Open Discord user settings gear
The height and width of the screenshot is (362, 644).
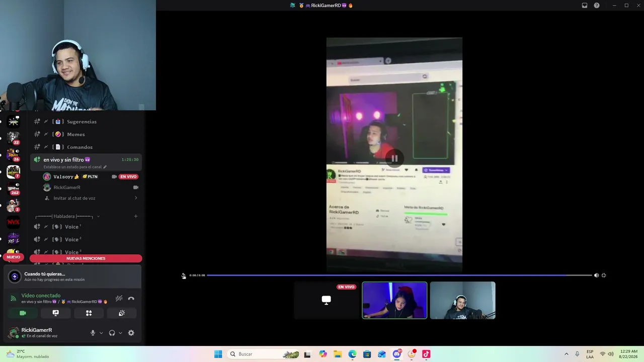coord(131,333)
